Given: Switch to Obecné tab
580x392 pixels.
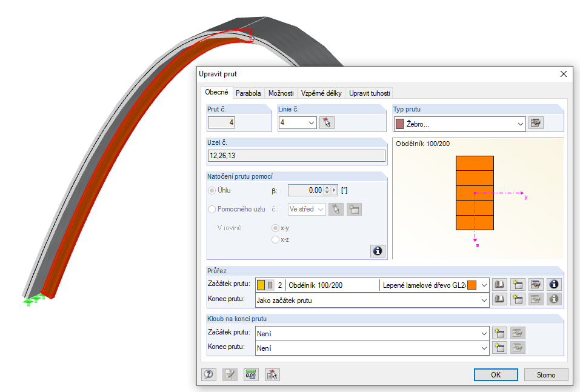Looking at the screenshot, I should pyautogui.click(x=216, y=92).
